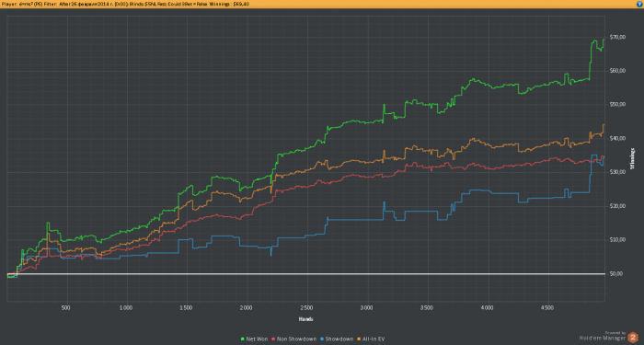Toggle the green Net Won legend swatch
Viewport: 644px width, 345px height.
(x=242, y=339)
